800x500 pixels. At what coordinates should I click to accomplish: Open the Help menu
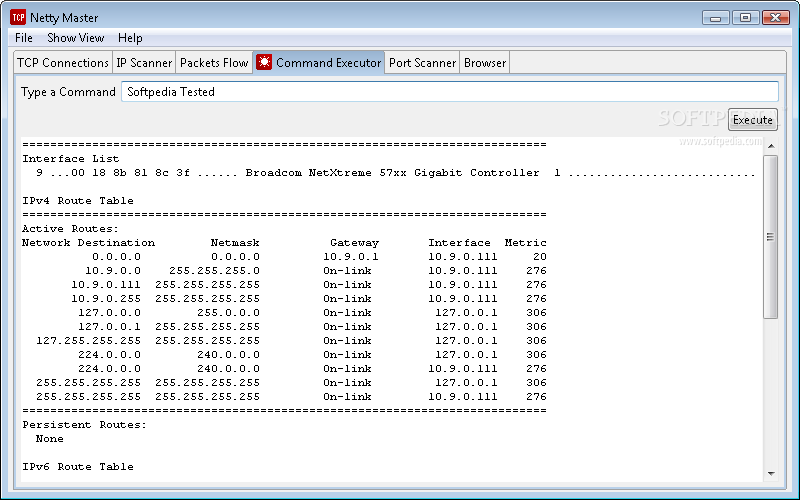pyautogui.click(x=130, y=38)
